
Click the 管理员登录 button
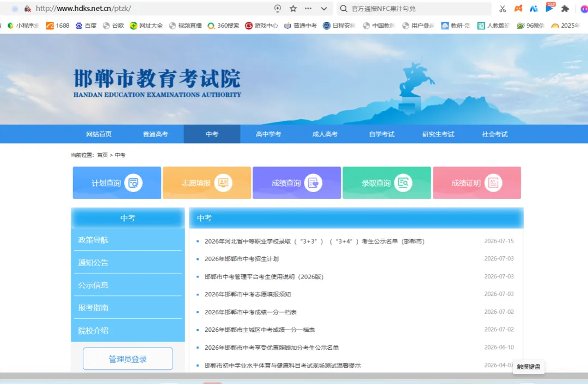(x=128, y=359)
